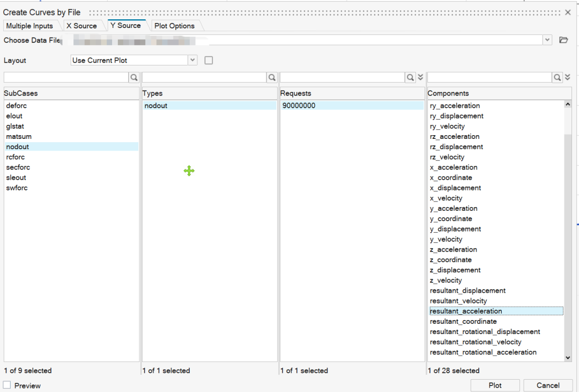The height and width of the screenshot is (392, 579).
Task: Open the Layout dropdown arrow
Action: pyautogui.click(x=192, y=60)
